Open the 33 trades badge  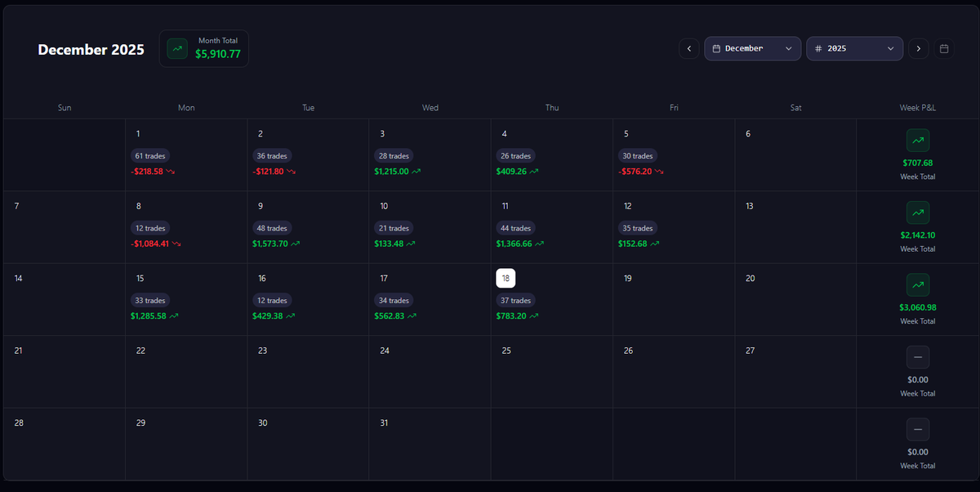[150, 301]
